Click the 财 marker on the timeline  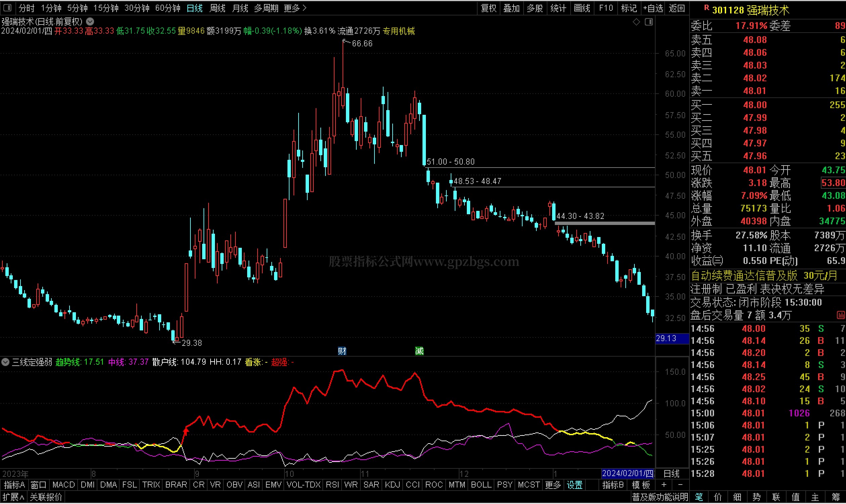pos(342,351)
